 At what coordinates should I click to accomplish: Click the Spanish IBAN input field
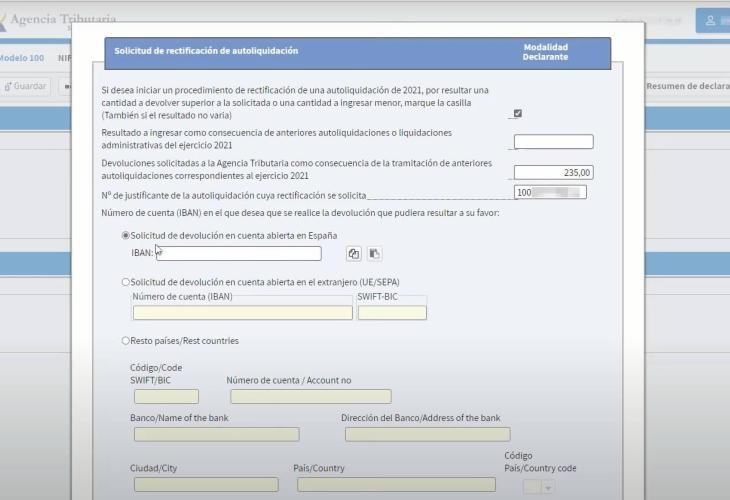pos(240,254)
